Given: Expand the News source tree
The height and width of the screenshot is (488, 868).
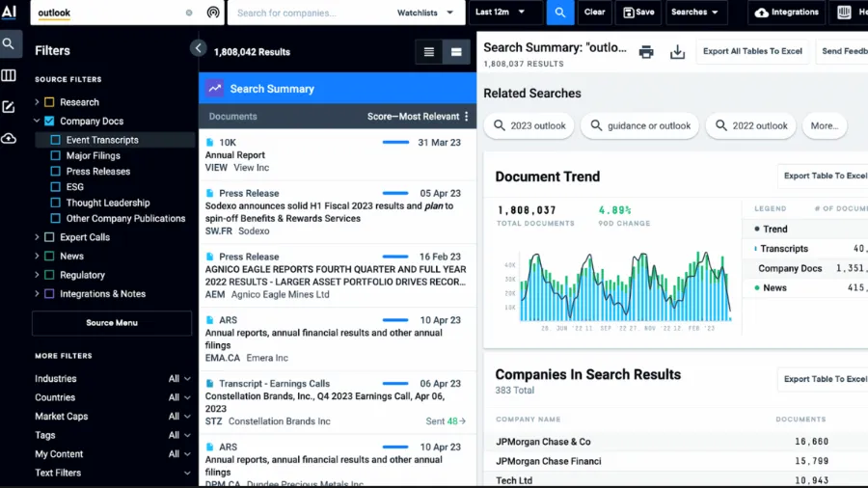Looking at the screenshot, I should pyautogui.click(x=37, y=257).
